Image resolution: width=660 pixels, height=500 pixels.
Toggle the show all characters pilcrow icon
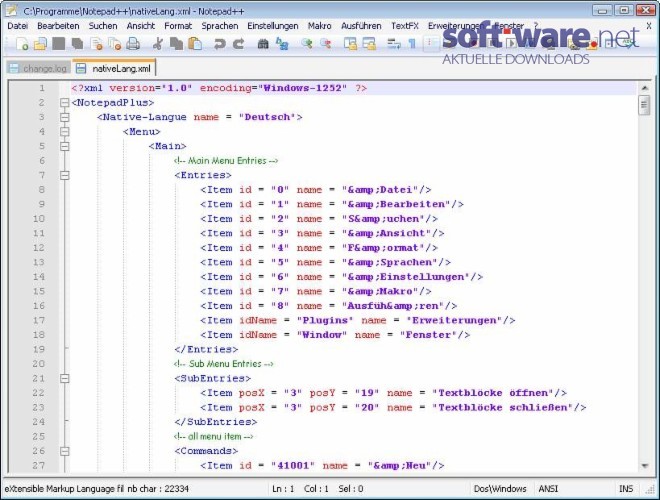412,44
